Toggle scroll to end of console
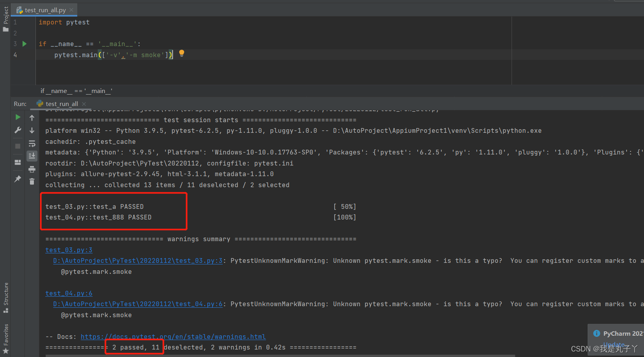Screen dimensions: 644x357 coord(32,156)
